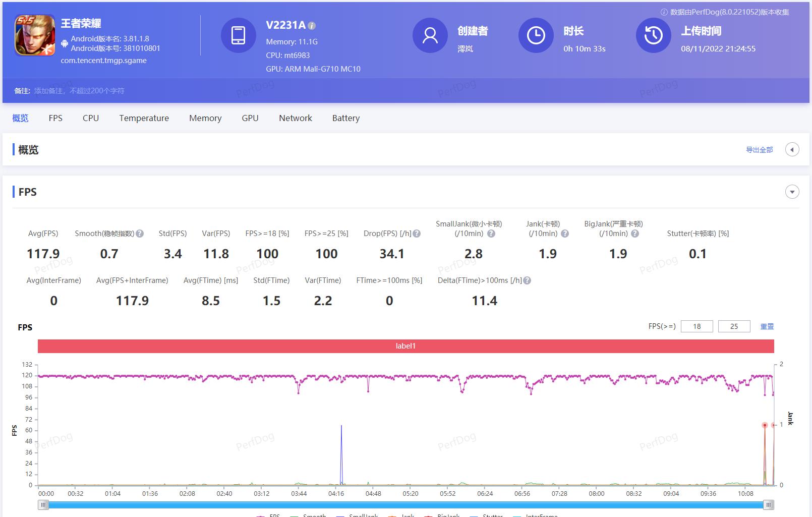The width and height of the screenshot is (812, 517).
Task: Collapse the FPS section with its chevron
Action: coord(792,192)
